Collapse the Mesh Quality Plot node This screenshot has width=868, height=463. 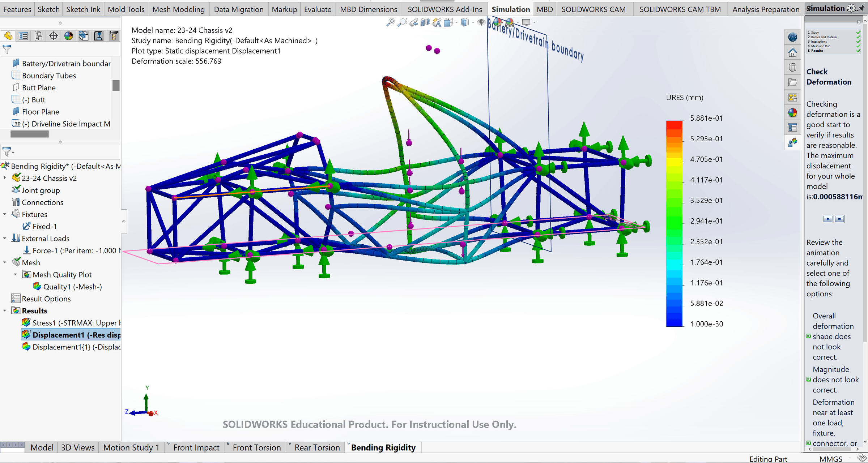[16, 274]
